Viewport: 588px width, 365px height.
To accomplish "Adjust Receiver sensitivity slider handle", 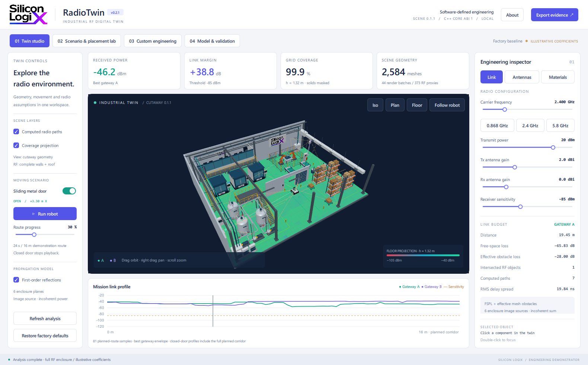I will coord(520,207).
